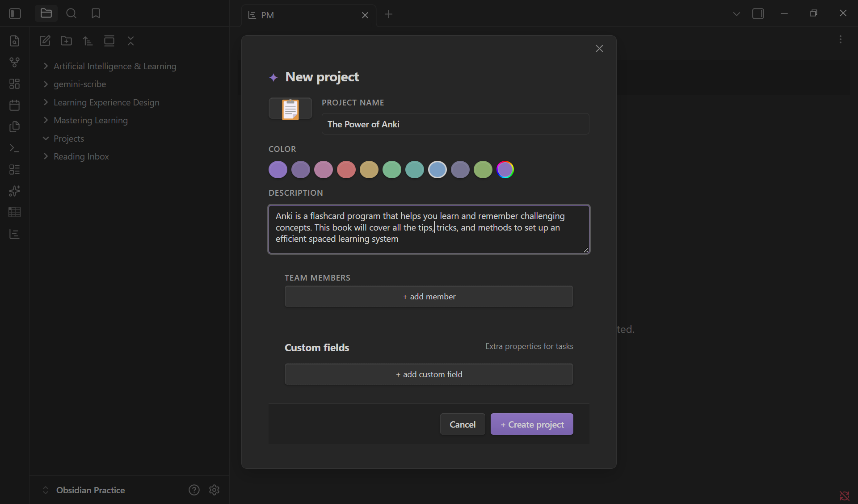
Task: Click the quick switcher file icon in ribbon
Action: click(15, 41)
